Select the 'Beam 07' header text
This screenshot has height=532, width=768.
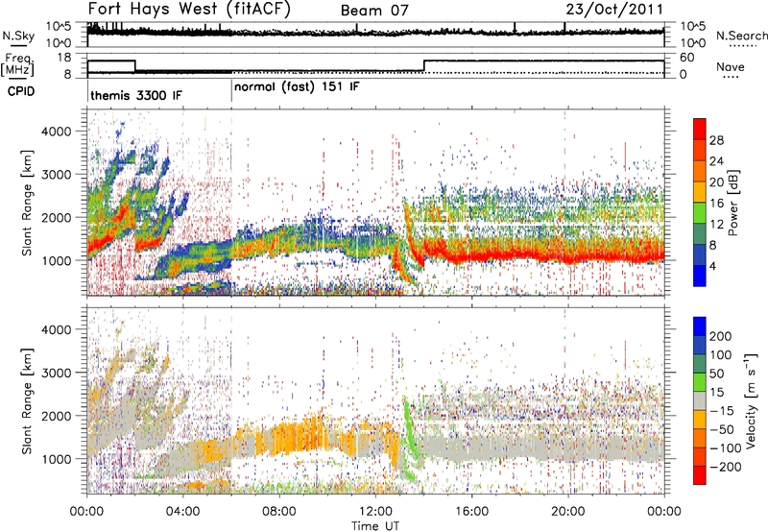[374, 11]
